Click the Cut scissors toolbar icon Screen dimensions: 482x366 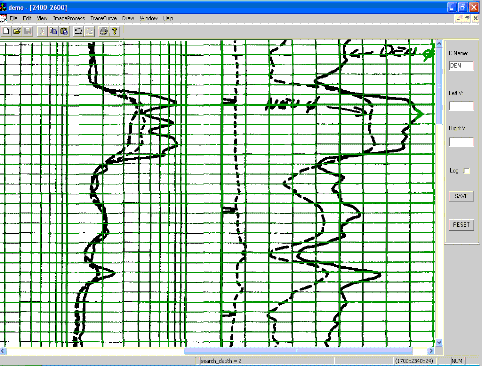click(x=42, y=31)
